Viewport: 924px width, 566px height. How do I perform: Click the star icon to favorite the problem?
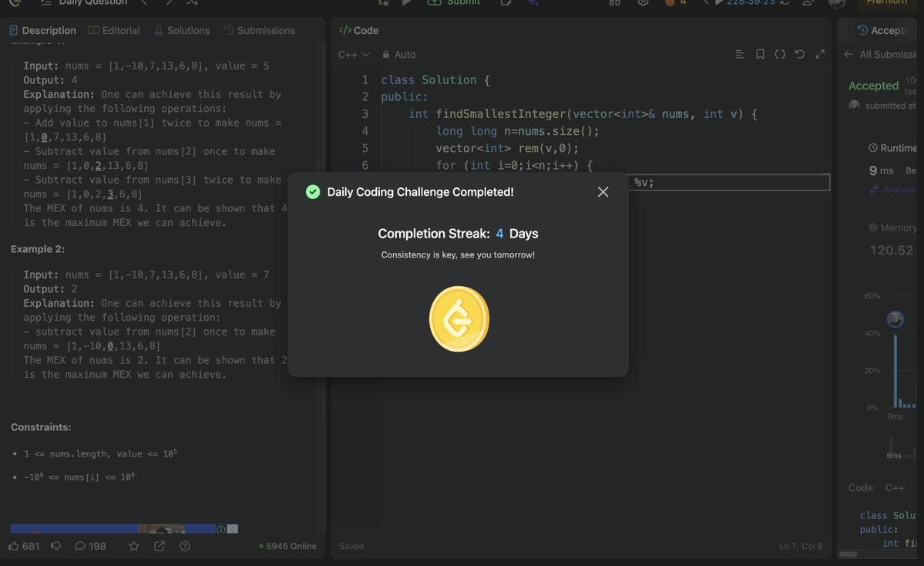[x=134, y=546]
